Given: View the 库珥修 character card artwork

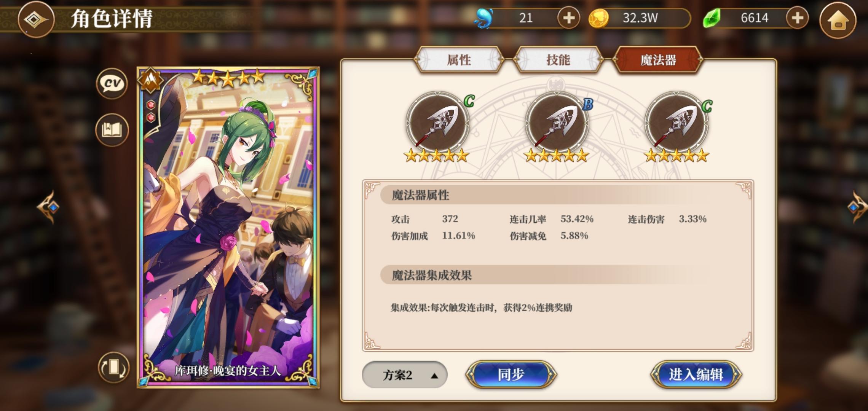Looking at the screenshot, I should pyautogui.click(x=228, y=228).
